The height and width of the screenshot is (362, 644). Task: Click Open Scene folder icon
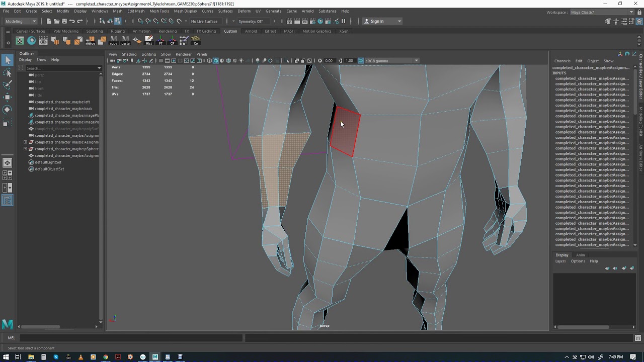(x=56, y=21)
